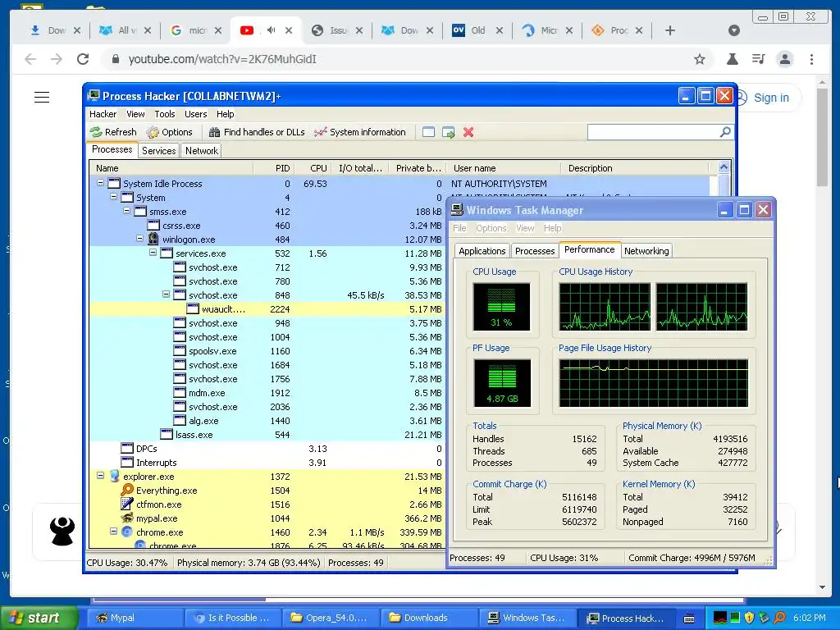Click the find window icon in Process Hacker toolbar
Image resolution: width=840 pixels, height=630 pixels.
coord(428,132)
